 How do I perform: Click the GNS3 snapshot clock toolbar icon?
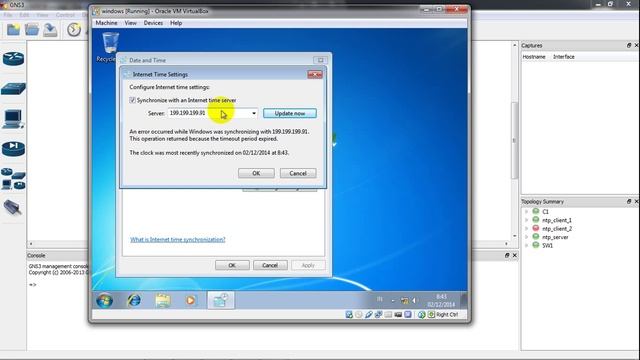pyautogui.click(x=74, y=30)
